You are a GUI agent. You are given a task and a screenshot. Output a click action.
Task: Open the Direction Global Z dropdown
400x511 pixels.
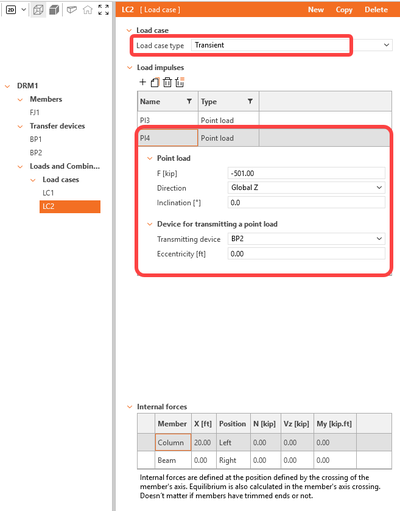point(379,187)
